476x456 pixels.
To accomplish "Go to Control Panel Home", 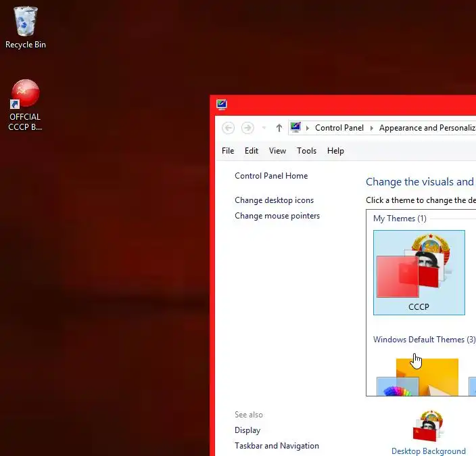I will pos(271,176).
